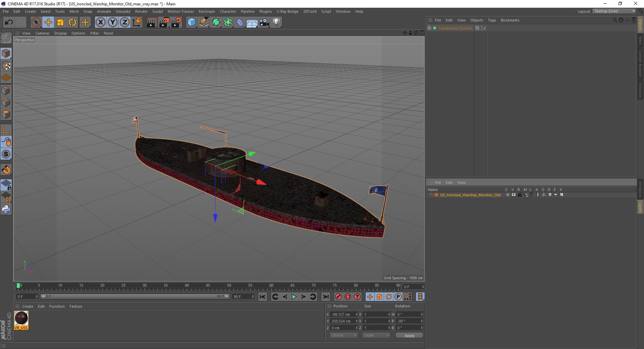This screenshot has width=644, height=349.
Task: Open the Layout dropdown Startup (User)
Action: (614, 11)
